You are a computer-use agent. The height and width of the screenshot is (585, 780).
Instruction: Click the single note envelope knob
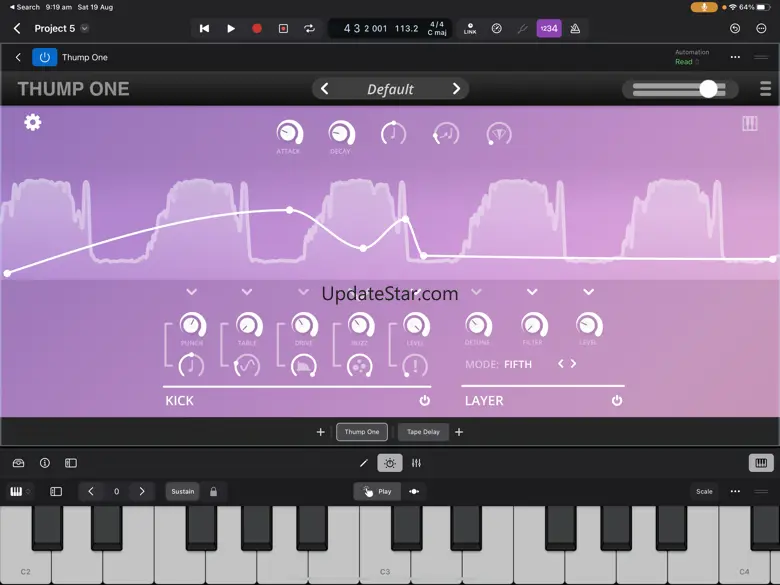tap(393, 133)
